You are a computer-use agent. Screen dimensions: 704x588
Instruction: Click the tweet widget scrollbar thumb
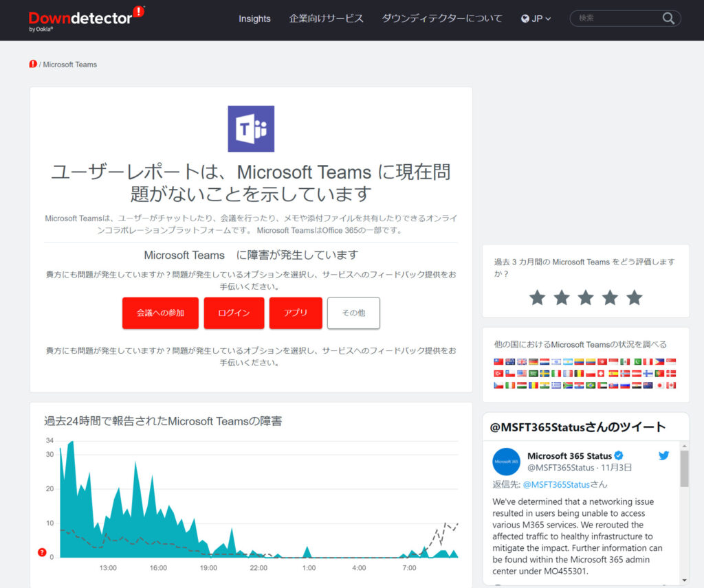coord(684,468)
